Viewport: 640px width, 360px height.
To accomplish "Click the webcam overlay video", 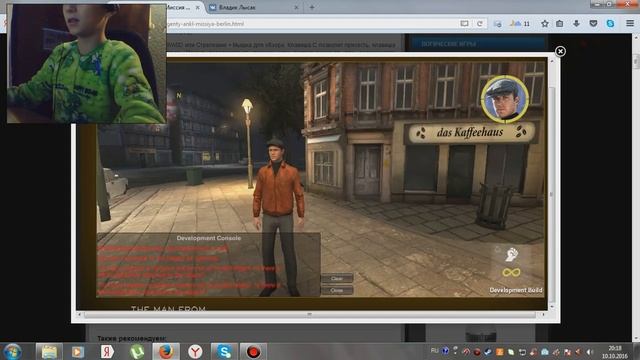I will [87, 63].
